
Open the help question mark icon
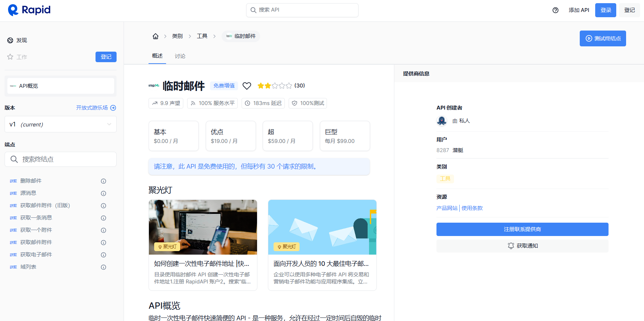(556, 10)
